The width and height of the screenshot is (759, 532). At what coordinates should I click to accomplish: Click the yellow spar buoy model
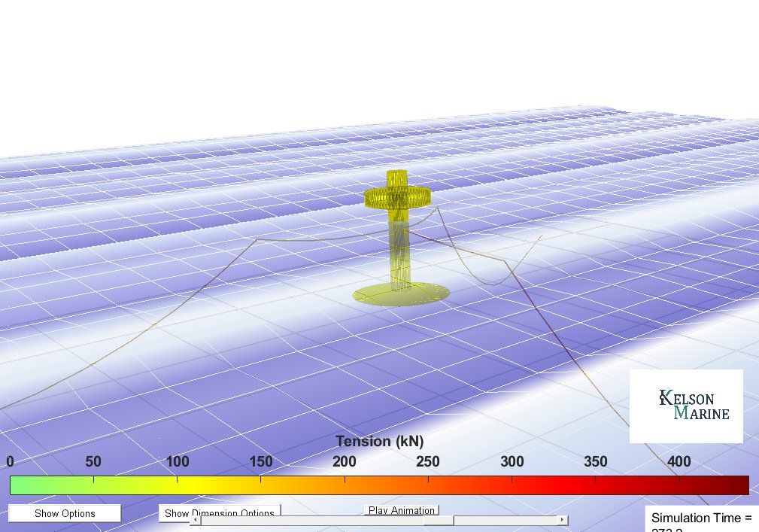tap(399, 237)
